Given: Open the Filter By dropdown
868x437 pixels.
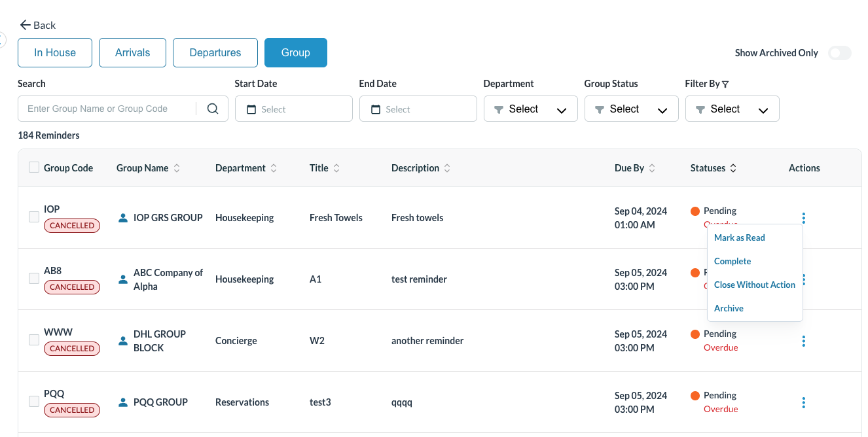Looking at the screenshot, I should [732, 109].
